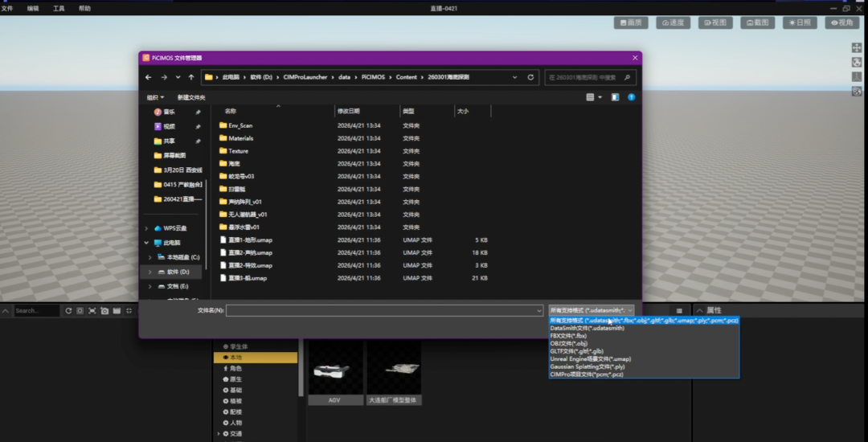Open the 画质 quality button in viewport toolbar
This screenshot has height=442, width=868.
(x=631, y=23)
